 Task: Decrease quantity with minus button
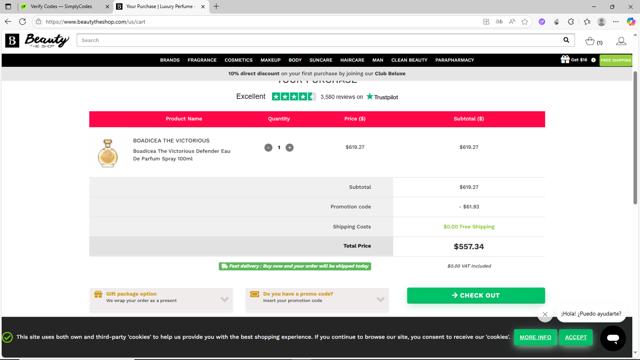(268, 147)
